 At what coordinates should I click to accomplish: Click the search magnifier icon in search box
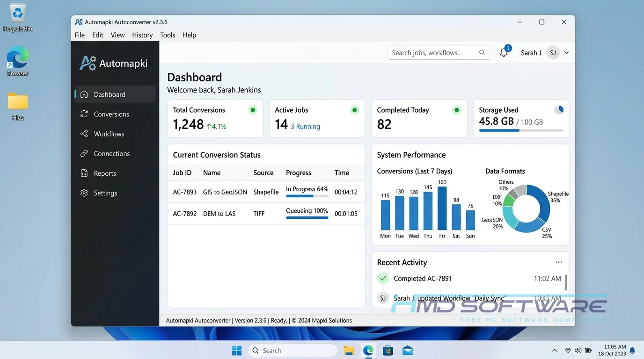tap(482, 52)
